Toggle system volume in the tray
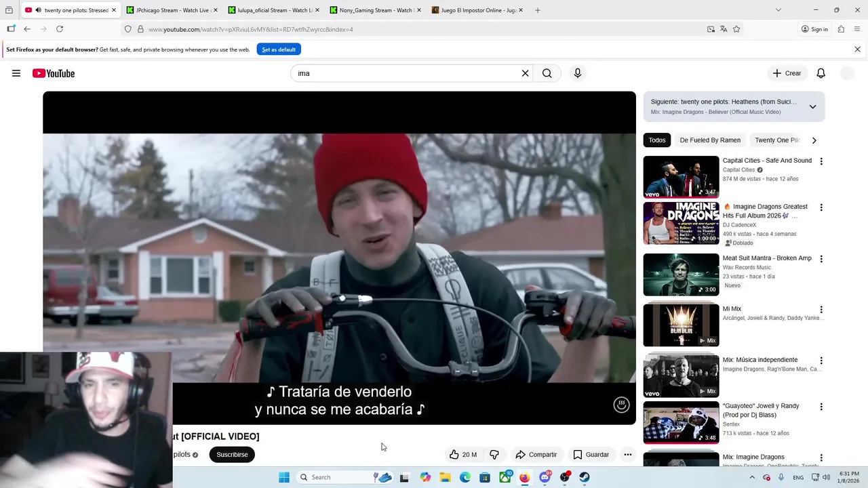Image resolution: width=868 pixels, height=488 pixels. (x=826, y=477)
